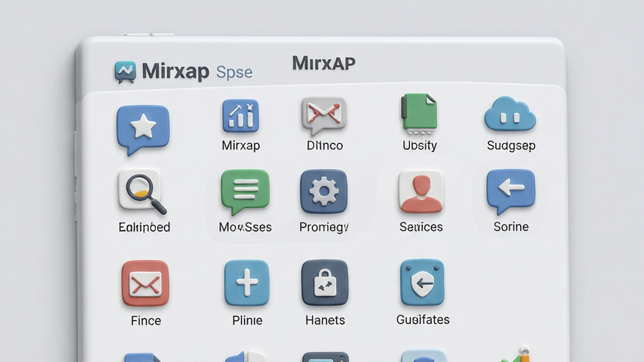Open the Sudgsep cloud icon

(510, 114)
